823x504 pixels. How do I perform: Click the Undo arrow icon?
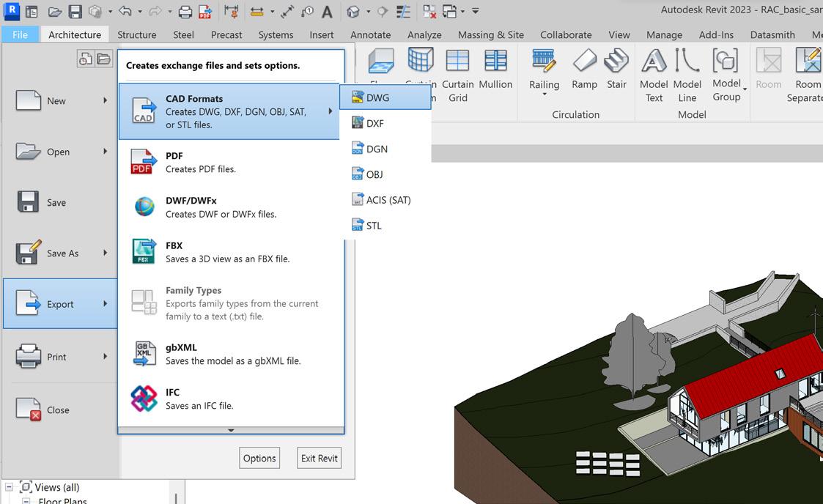125,11
